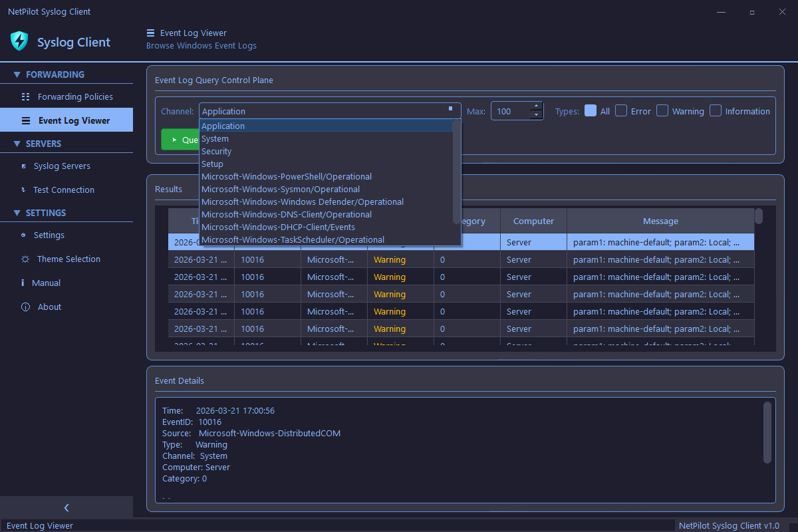Increase Max value with the up stepper
The image size is (798, 532).
pyautogui.click(x=536, y=107)
